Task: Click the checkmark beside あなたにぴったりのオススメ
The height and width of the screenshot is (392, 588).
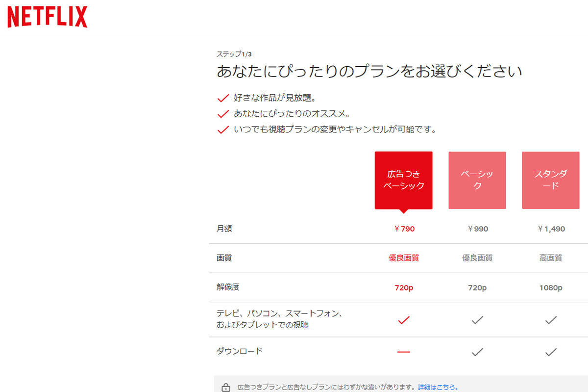Action: [x=223, y=113]
